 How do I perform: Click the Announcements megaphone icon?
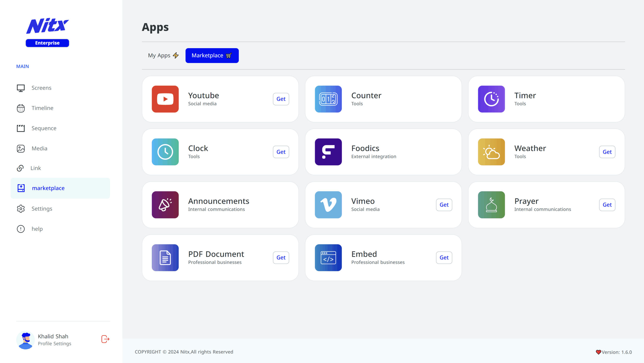[165, 205]
